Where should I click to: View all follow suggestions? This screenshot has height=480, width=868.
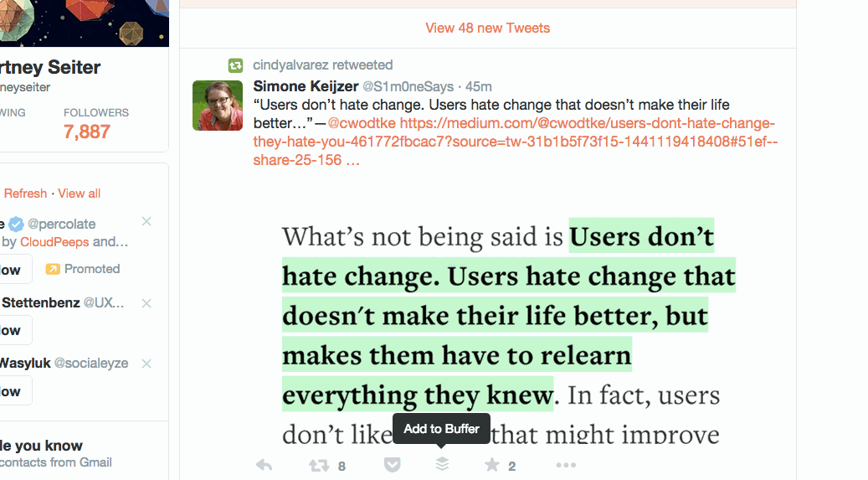(80, 194)
